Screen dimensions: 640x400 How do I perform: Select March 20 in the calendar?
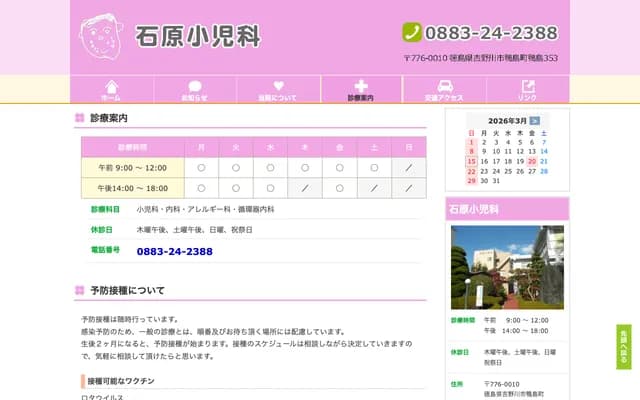(x=531, y=161)
